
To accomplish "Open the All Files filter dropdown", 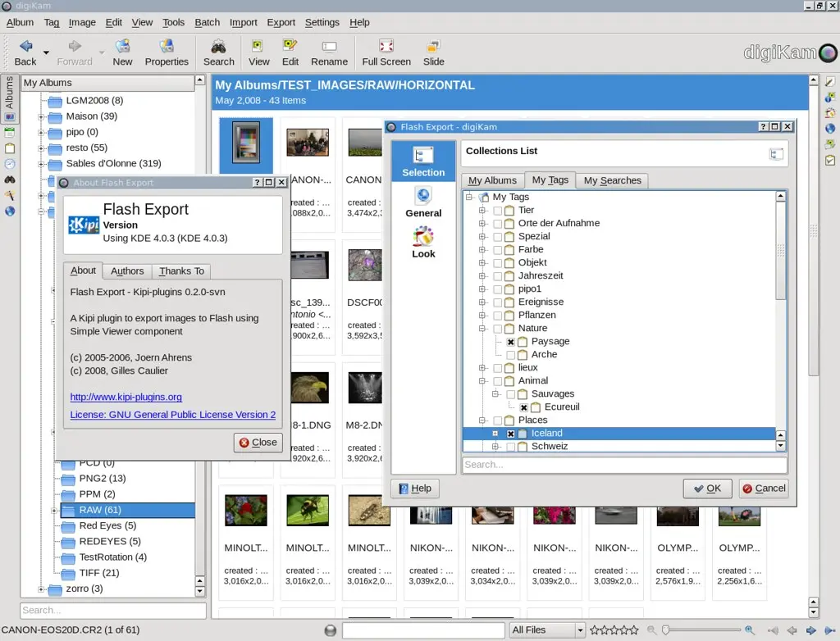I will click(546, 630).
